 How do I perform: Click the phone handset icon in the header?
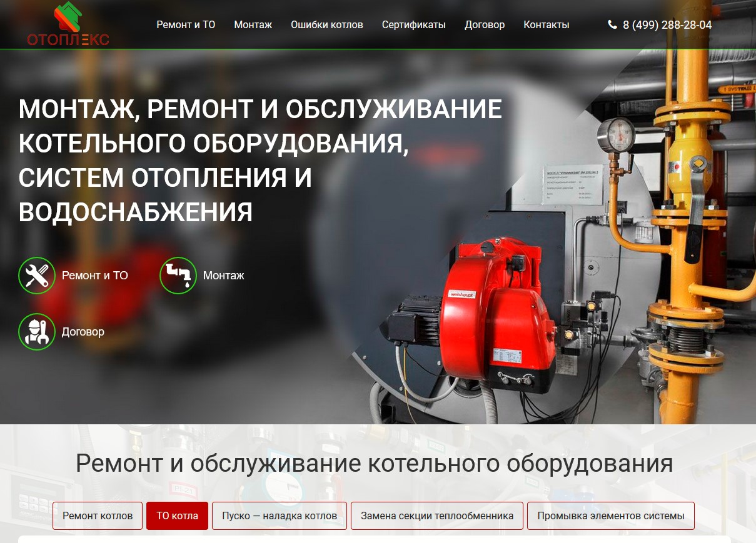(x=612, y=25)
